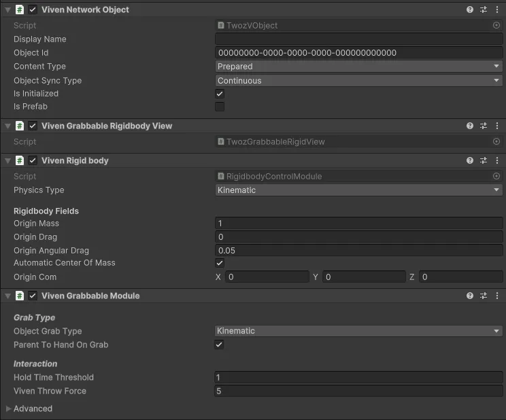Collapse the Viven Grabbable Module component foldout
Image resolution: width=506 pixels, height=420 pixels.
click(7, 296)
